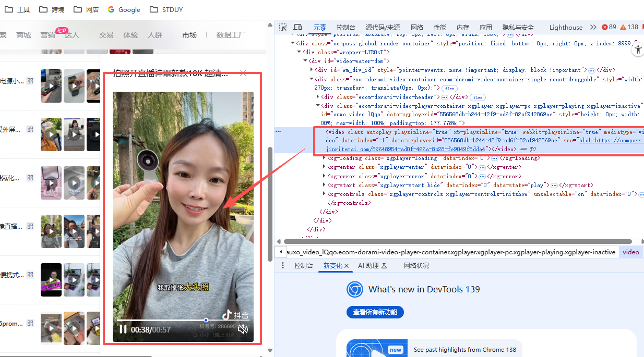Open the Lighthouse panel
Screen dimensions: 644x357
pyautogui.click(x=566, y=27)
